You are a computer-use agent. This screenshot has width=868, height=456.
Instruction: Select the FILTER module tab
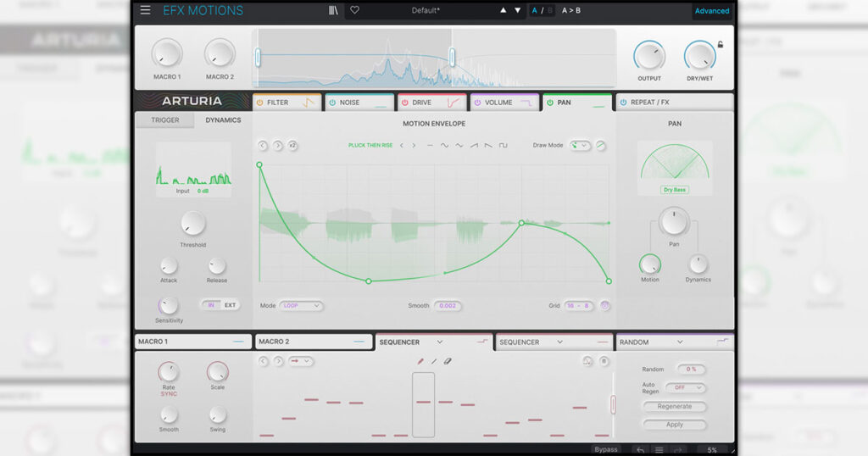tap(287, 103)
